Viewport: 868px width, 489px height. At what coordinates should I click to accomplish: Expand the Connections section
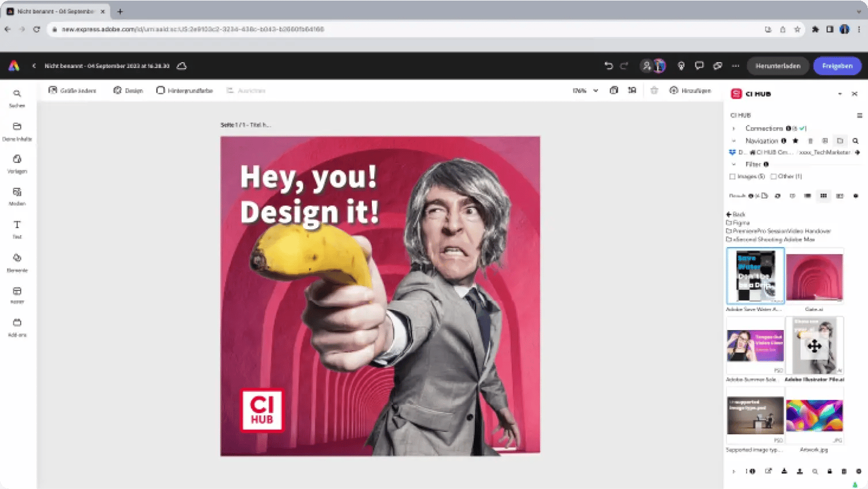pos(734,128)
